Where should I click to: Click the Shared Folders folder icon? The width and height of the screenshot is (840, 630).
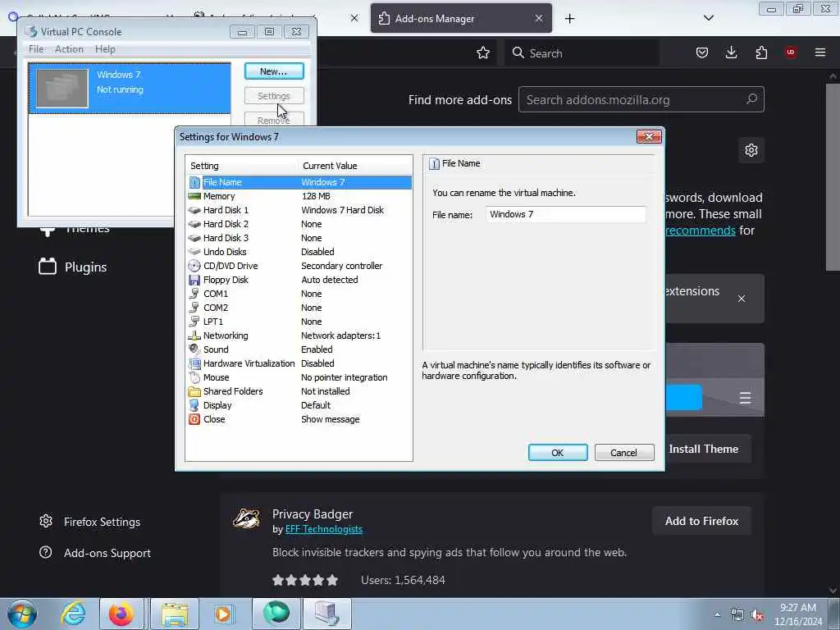click(x=194, y=391)
